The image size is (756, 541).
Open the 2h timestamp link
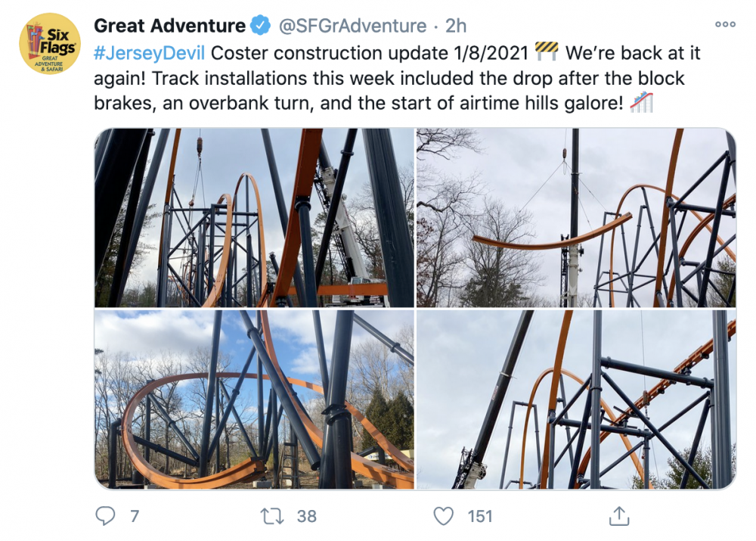click(456, 26)
